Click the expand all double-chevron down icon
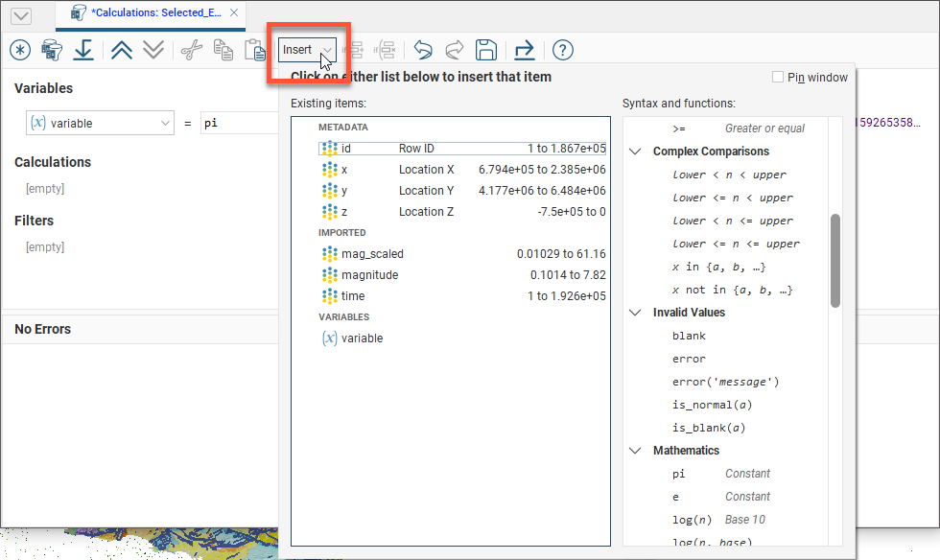The image size is (940, 560). [x=153, y=50]
